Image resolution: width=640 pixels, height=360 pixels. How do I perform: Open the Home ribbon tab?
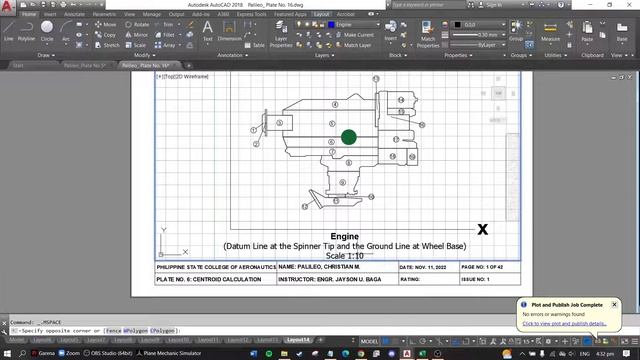(29, 14)
